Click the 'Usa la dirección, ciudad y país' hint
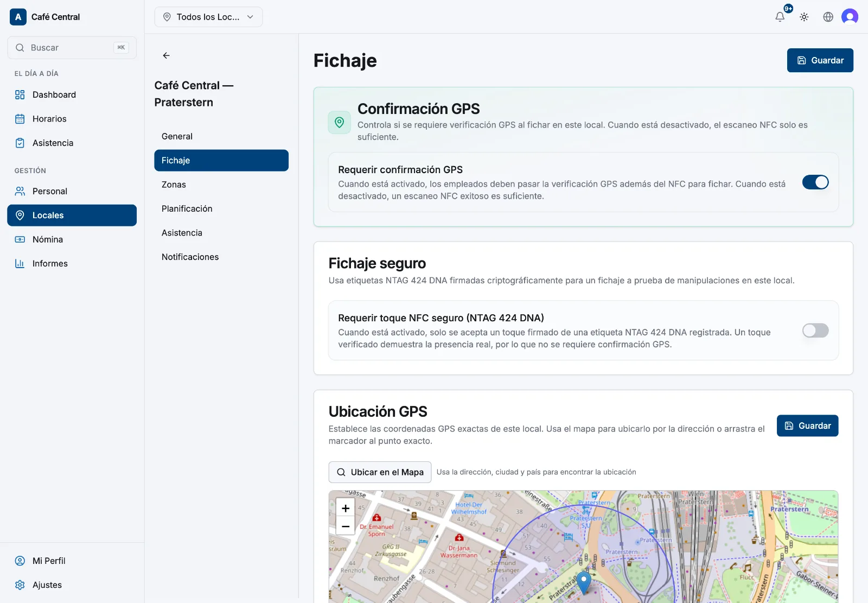Screen dimensions: 868x603 [x=537, y=472]
